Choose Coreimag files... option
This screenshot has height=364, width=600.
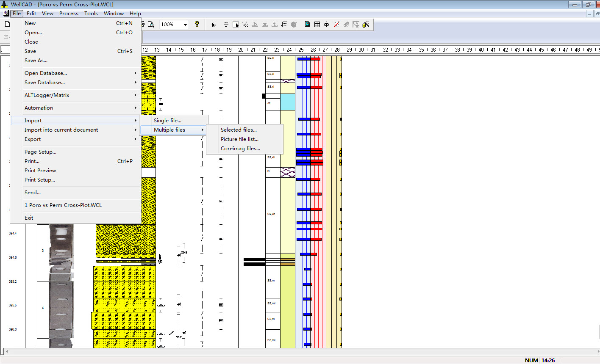pyautogui.click(x=244, y=149)
